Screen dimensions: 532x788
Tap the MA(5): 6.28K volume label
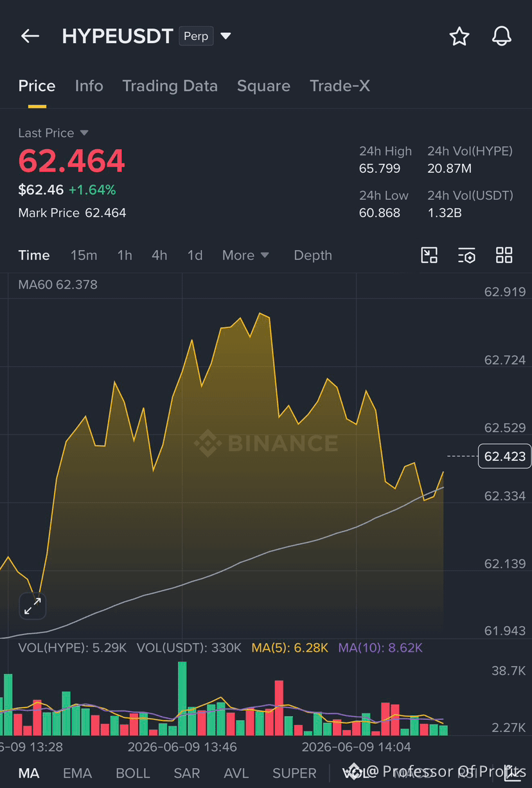(290, 648)
